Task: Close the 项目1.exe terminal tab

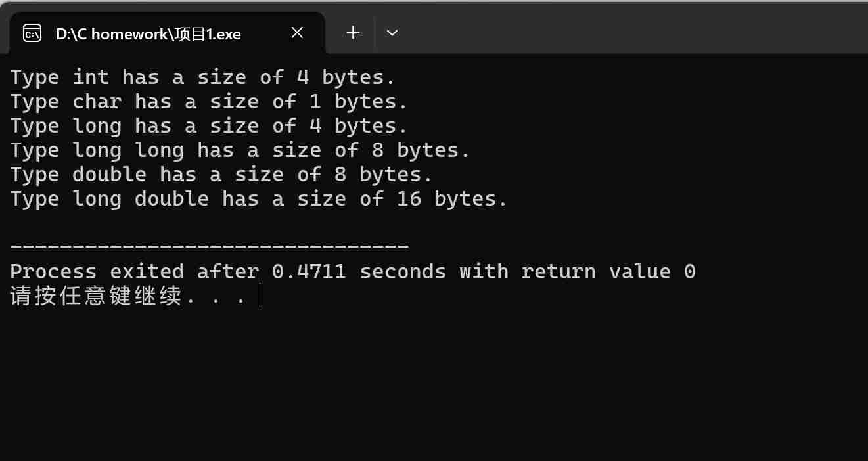Action: click(297, 32)
